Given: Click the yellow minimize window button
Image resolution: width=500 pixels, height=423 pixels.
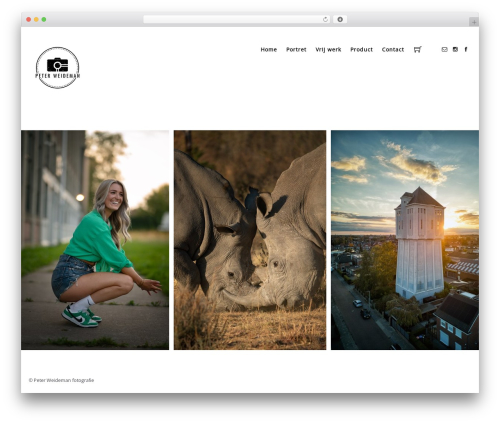Looking at the screenshot, I should (36, 19).
